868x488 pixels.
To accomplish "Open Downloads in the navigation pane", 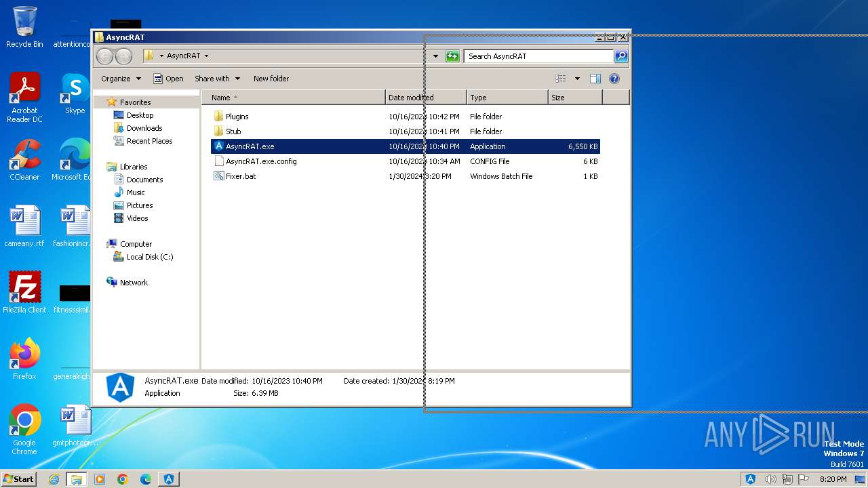I will coord(144,128).
